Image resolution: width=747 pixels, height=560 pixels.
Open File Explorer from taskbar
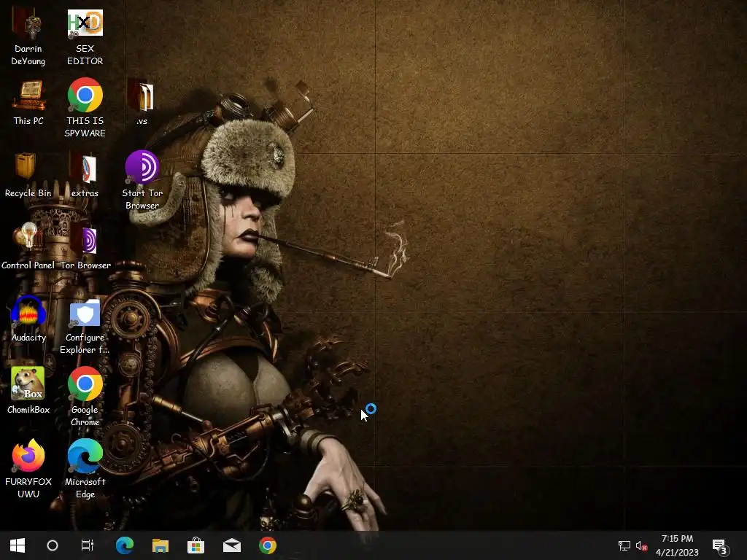coord(160,545)
